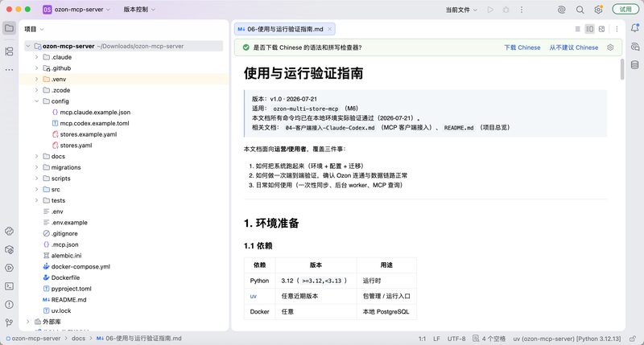Open the Terminal tool window
The height and width of the screenshot is (345, 644).
(x=9, y=286)
